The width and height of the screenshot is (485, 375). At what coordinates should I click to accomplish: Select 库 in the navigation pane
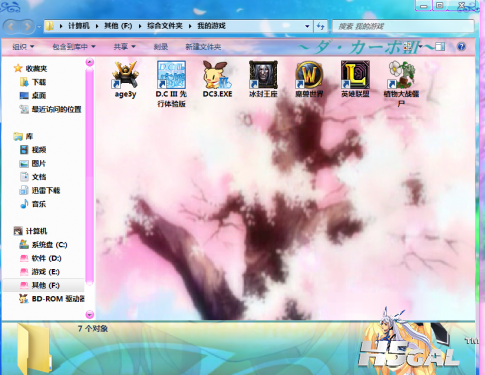23,136
